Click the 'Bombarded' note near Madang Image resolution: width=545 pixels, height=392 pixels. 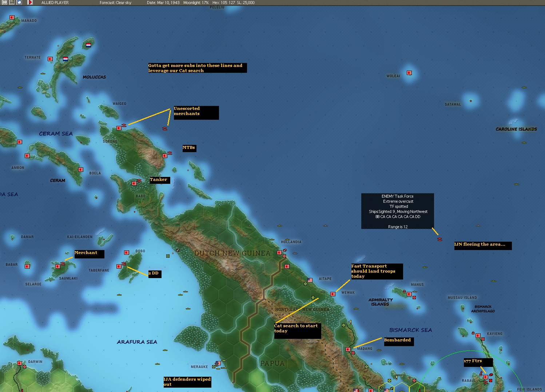(x=399, y=341)
